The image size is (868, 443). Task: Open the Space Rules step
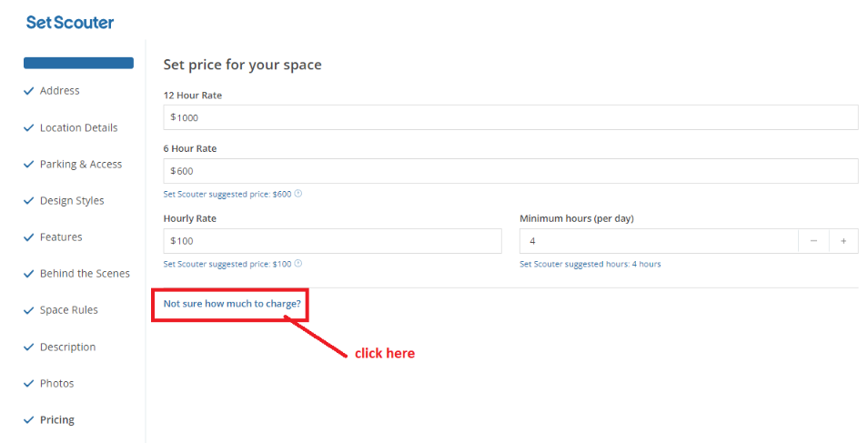click(x=68, y=310)
